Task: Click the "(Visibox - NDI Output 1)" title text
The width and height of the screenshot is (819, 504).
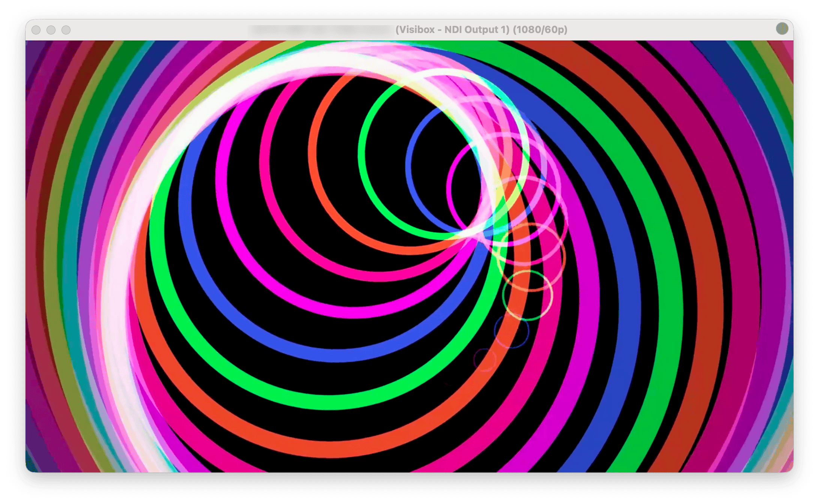Action: pyautogui.click(x=452, y=30)
